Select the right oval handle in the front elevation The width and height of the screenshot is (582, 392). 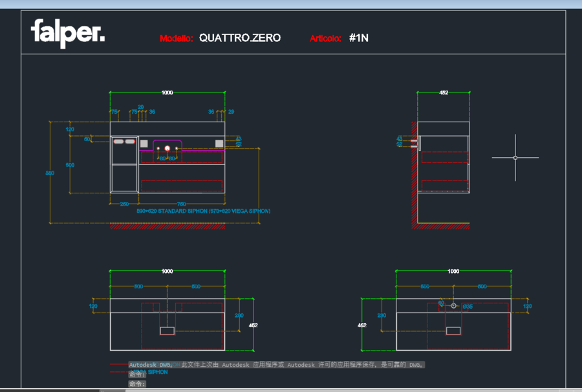130,142
